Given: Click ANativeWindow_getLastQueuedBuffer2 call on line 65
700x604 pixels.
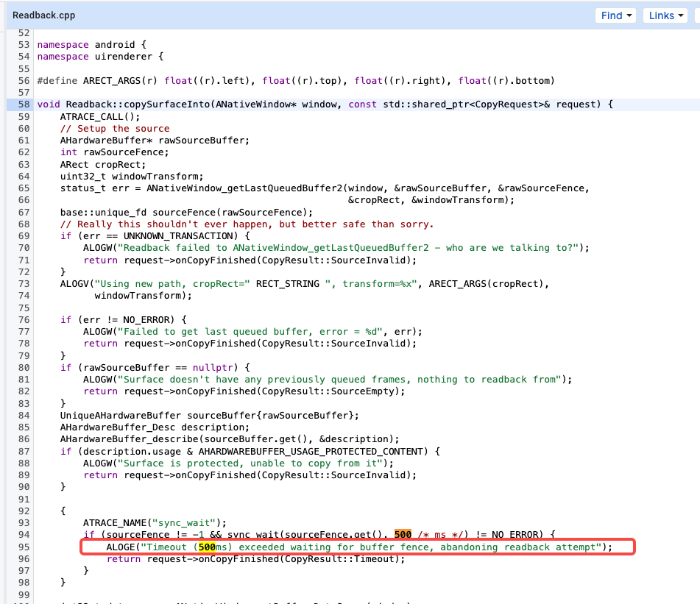Looking at the screenshot, I should pyautogui.click(x=244, y=188).
